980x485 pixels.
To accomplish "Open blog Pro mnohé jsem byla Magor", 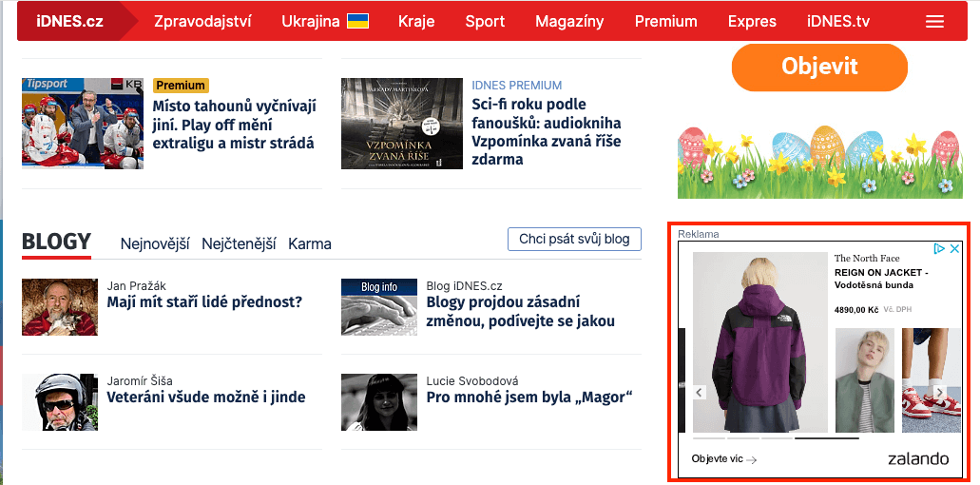I will pyautogui.click(x=529, y=397).
